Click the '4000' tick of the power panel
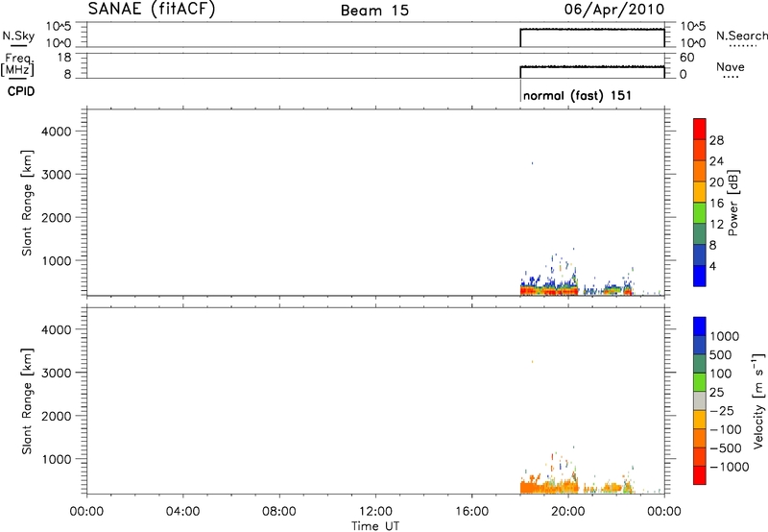This screenshot has height=532, width=768. coord(57,132)
